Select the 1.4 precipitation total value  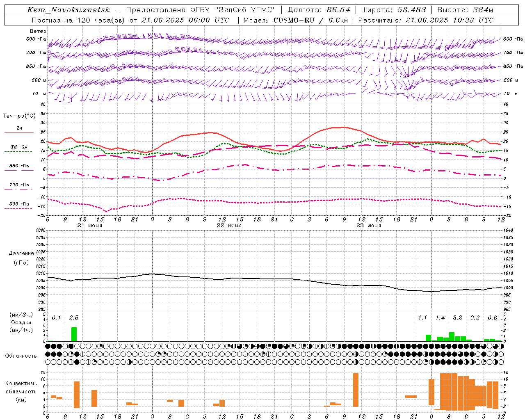[440, 317]
